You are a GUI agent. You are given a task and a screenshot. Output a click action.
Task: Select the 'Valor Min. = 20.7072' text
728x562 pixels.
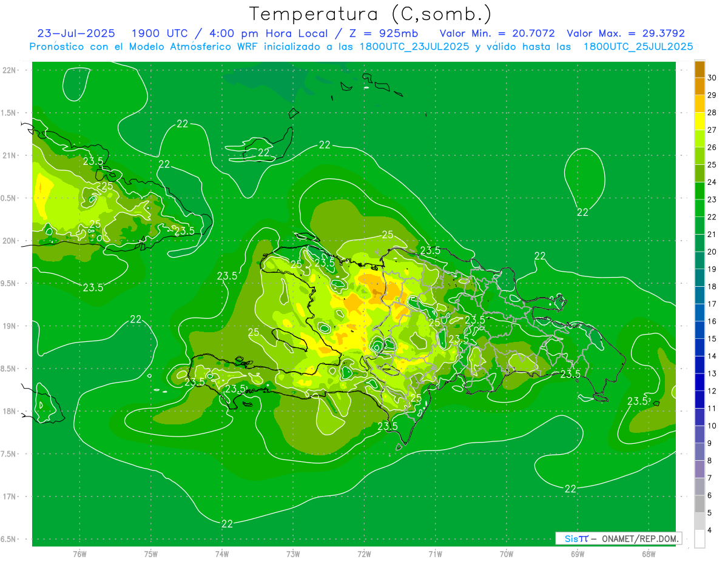[x=499, y=33]
